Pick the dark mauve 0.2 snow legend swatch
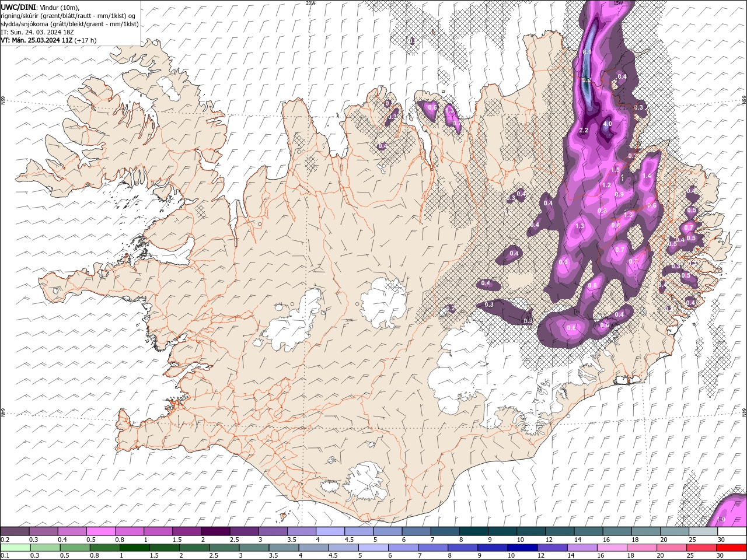Image resolution: width=747 pixels, height=560 pixels. tap(15, 531)
